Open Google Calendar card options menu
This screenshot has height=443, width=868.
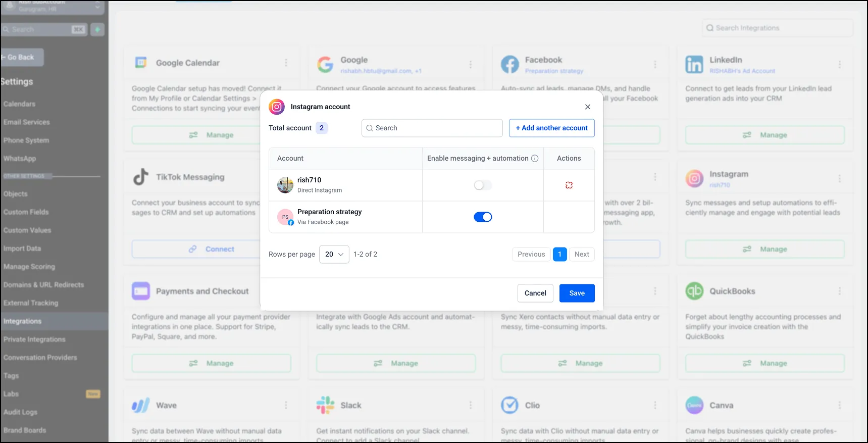(x=286, y=63)
